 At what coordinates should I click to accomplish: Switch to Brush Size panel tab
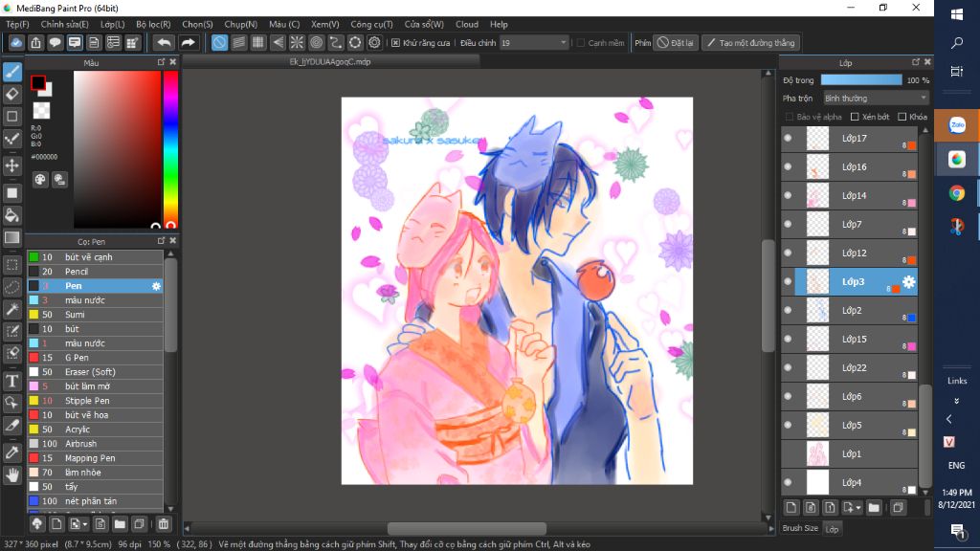point(800,528)
